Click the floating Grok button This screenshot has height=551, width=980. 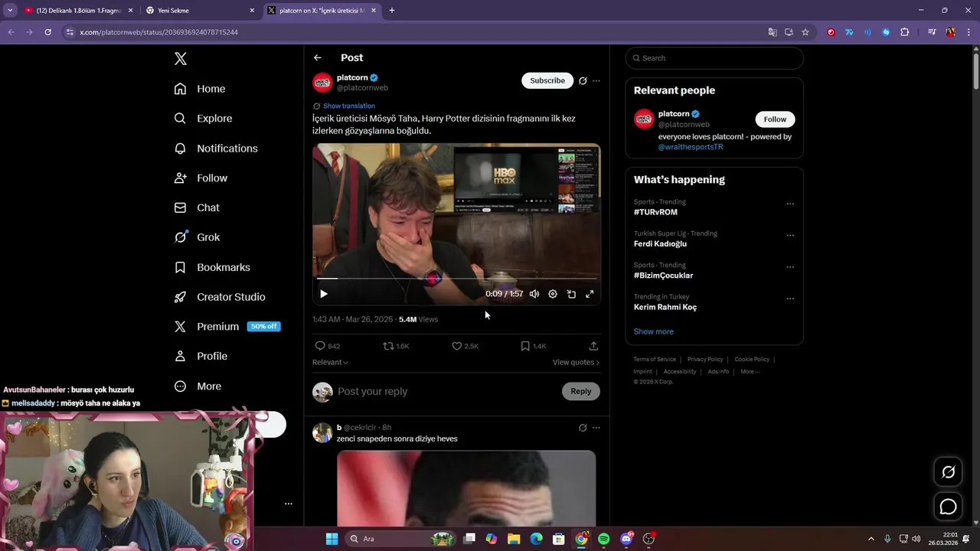click(x=948, y=472)
